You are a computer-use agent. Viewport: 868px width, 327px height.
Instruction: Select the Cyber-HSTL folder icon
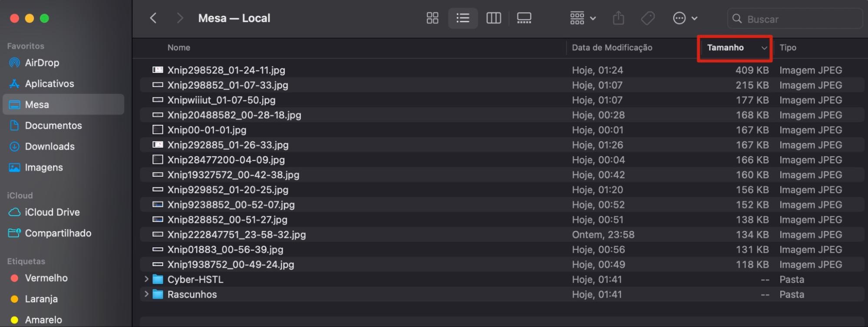(158, 279)
